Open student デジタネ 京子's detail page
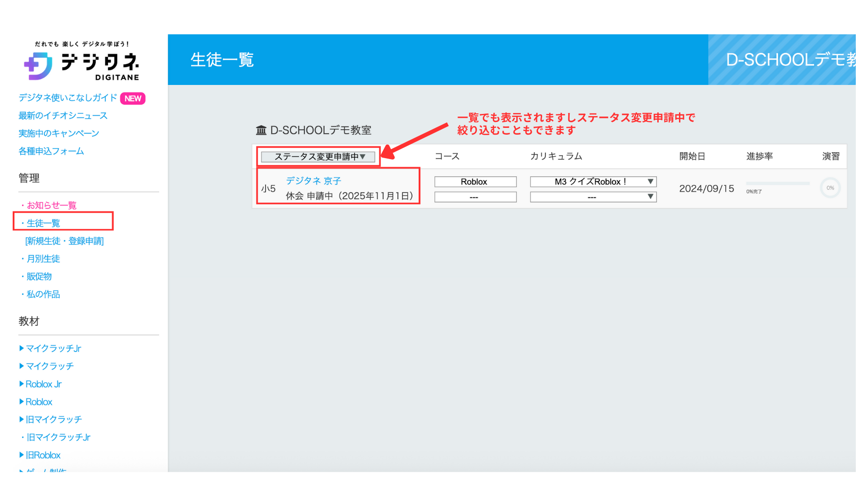 (x=313, y=181)
